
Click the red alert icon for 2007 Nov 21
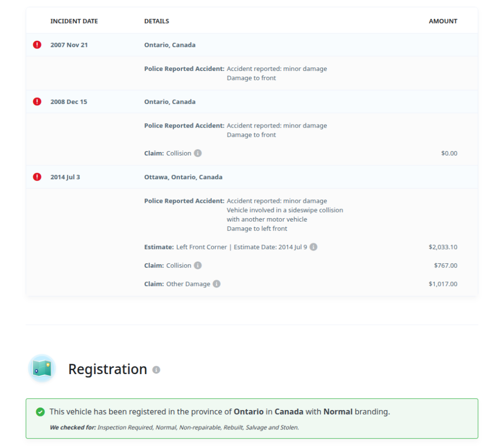37,45
